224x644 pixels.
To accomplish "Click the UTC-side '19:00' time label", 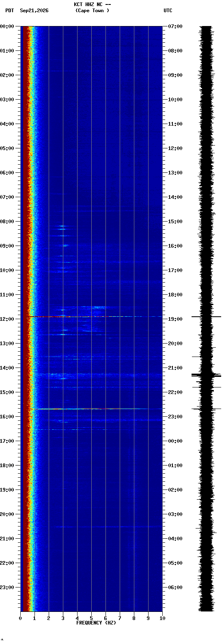I will click(x=175, y=319).
